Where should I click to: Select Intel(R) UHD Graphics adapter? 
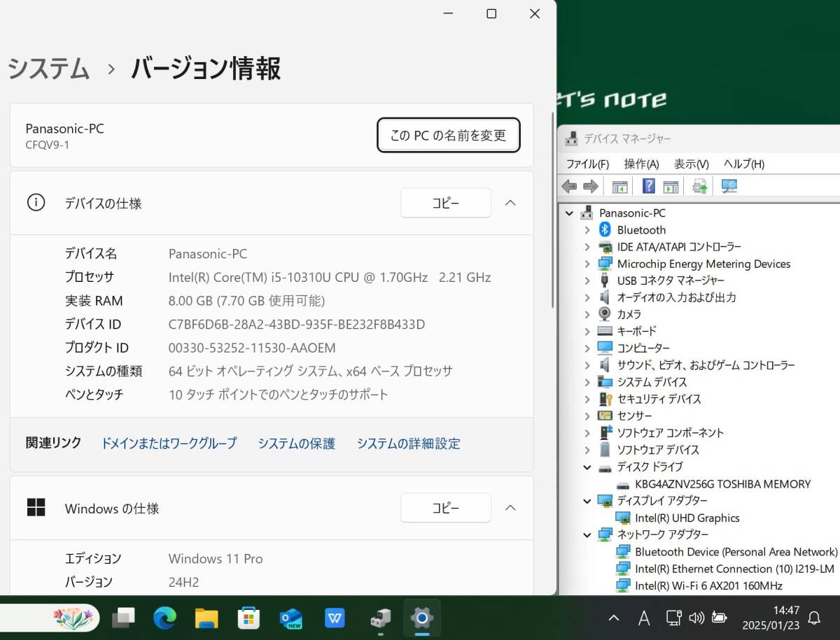[687, 518]
